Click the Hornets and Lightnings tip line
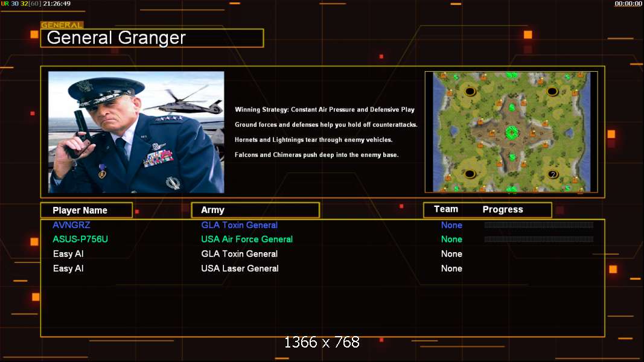The image size is (644, 362). [313, 139]
